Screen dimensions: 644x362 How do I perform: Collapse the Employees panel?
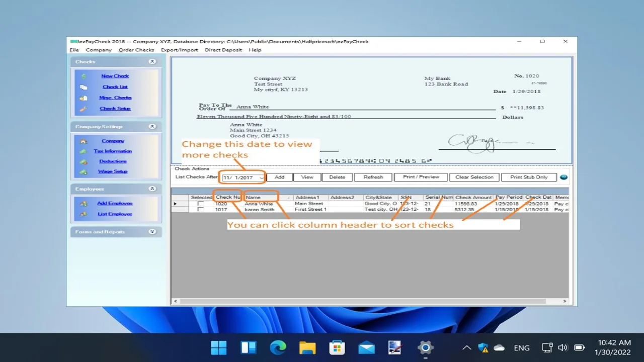(152, 189)
